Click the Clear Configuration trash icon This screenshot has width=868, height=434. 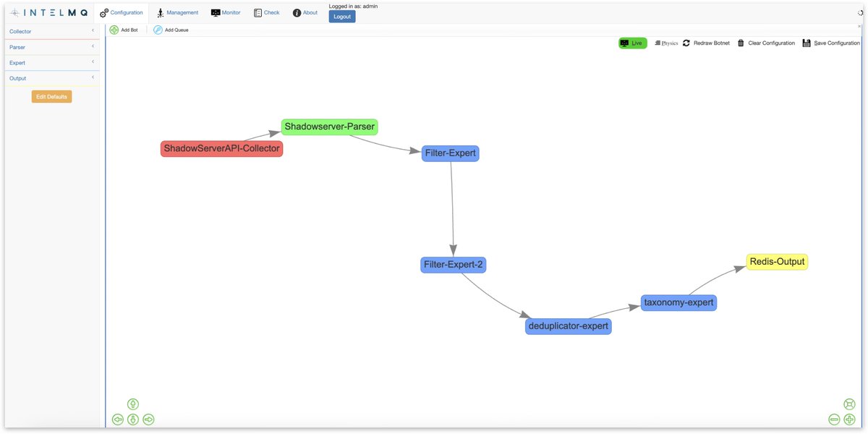pos(741,43)
